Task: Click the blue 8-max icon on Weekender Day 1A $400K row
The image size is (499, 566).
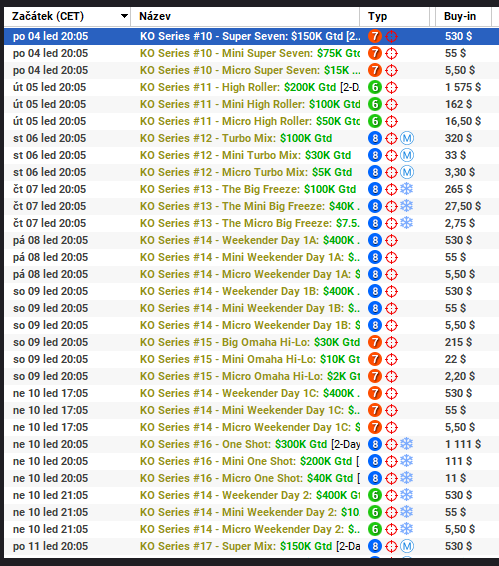Action: [375, 240]
